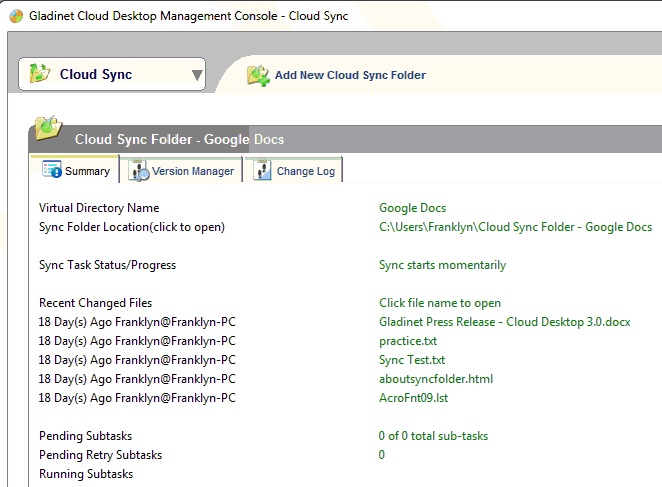Click Add New Cloud Sync Folder link

click(350, 75)
